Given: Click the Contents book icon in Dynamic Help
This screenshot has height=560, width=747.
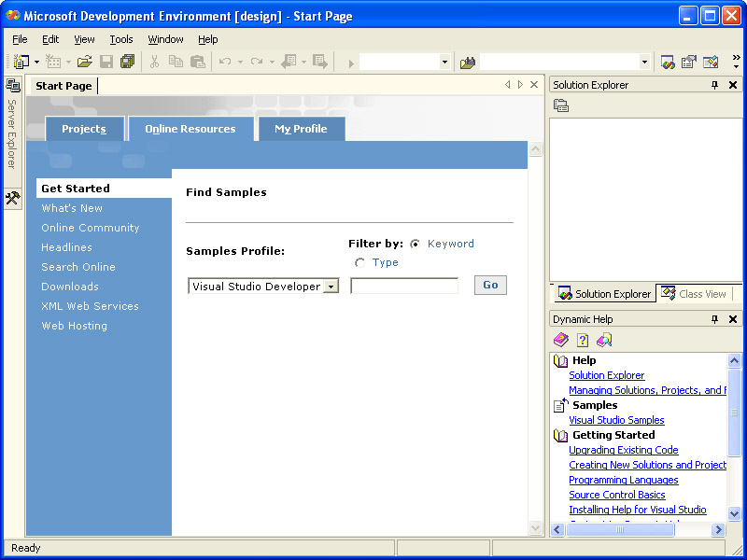Looking at the screenshot, I should (560, 341).
